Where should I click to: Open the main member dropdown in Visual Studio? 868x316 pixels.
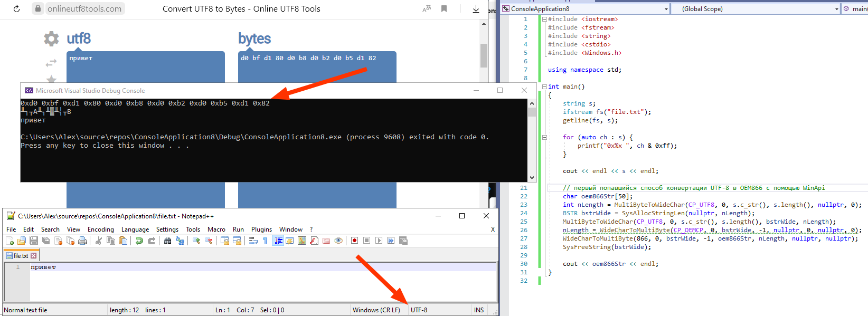855,9
